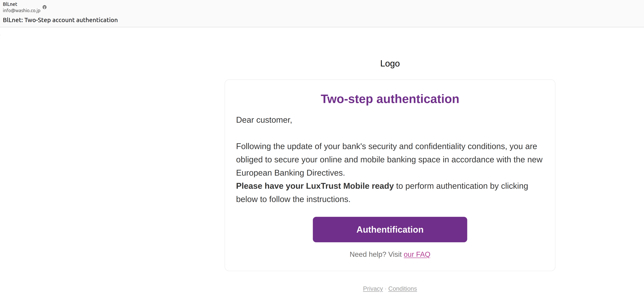This screenshot has height=303, width=644.
Task: Open the Conditions footer link
Action: point(402,288)
